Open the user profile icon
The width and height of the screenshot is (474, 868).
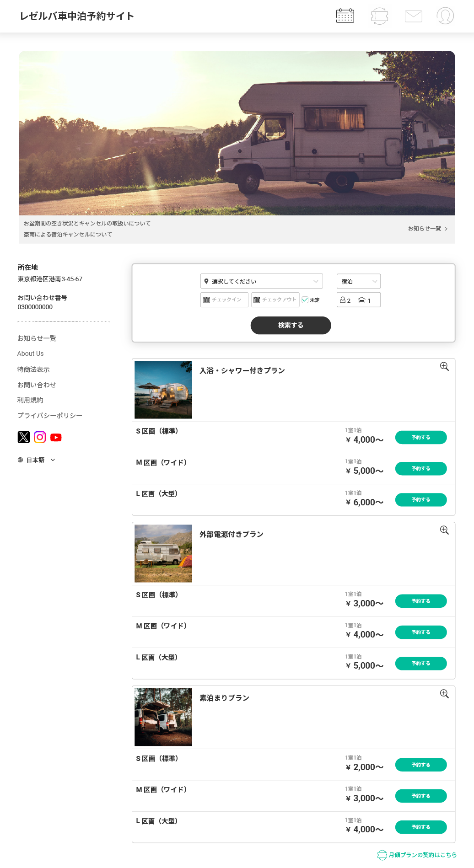point(445,16)
